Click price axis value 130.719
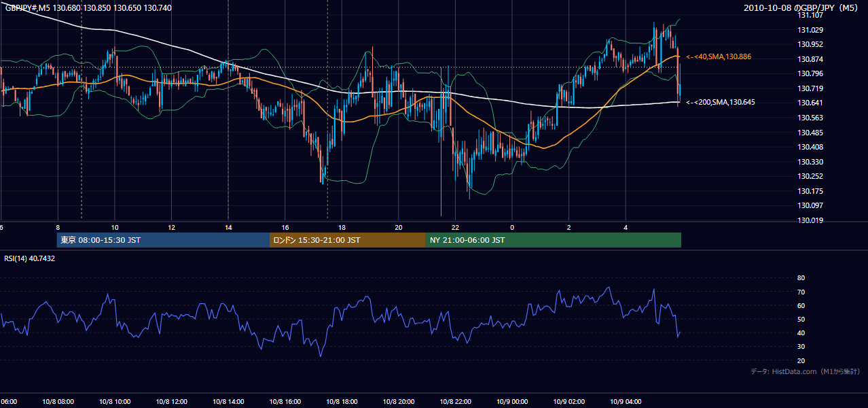868x408 pixels. tap(810, 88)
